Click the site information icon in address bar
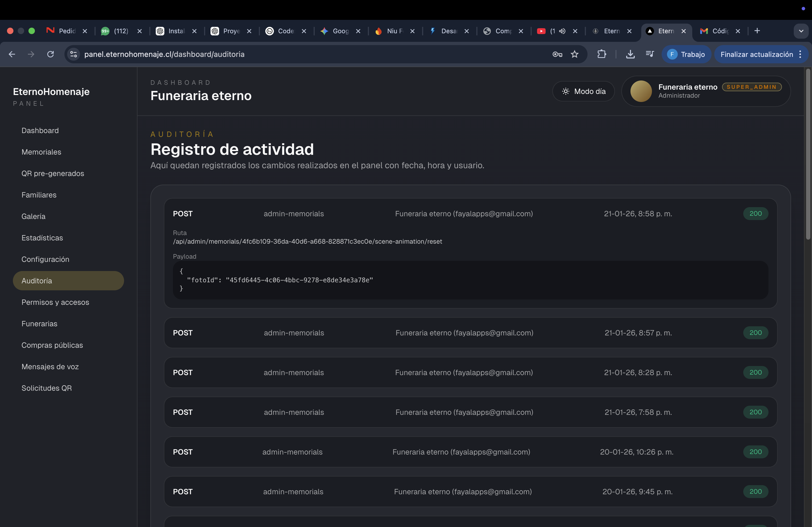The height and width of the screenshot is (527, 812). coord(73,54)
